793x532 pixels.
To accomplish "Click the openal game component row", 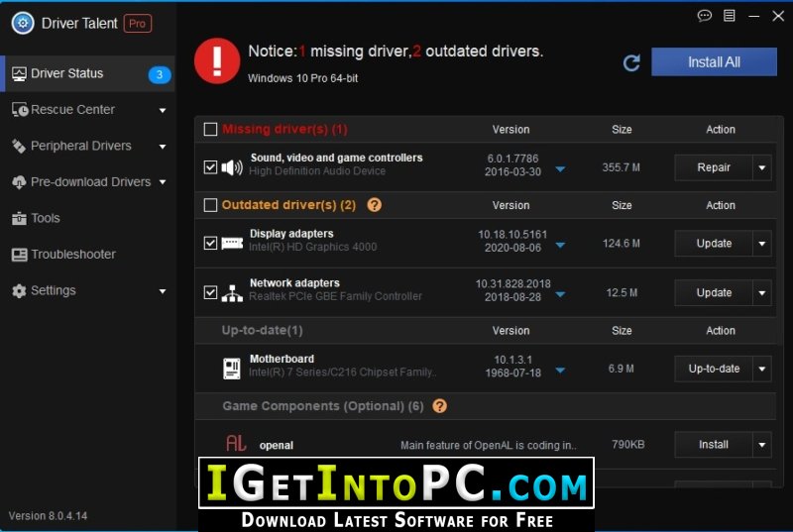I will (x=485, y=445).
